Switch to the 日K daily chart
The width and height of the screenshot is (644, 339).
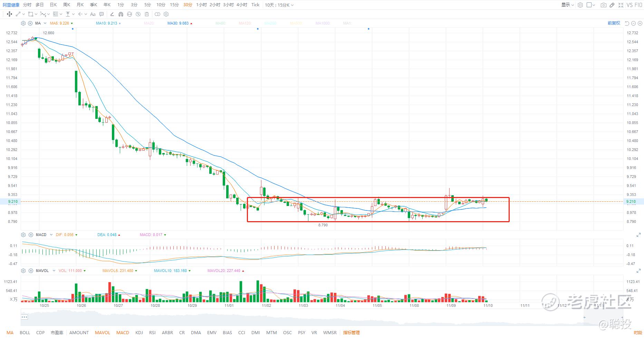(x=53, y=5)
